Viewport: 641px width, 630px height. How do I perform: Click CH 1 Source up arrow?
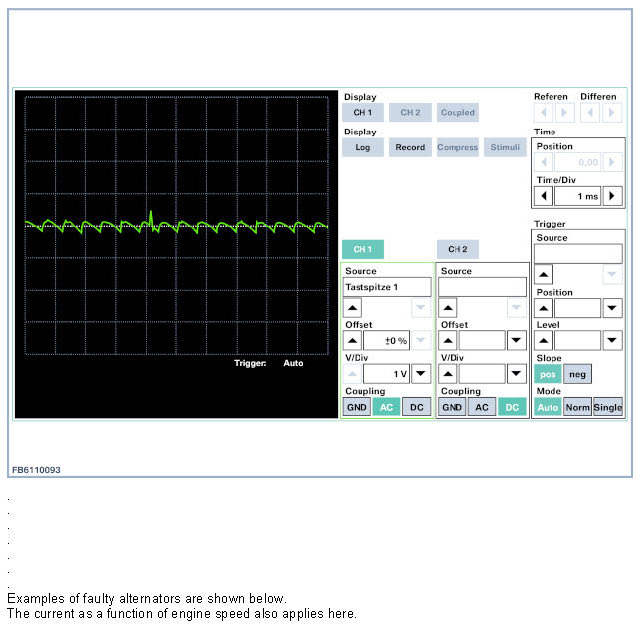[353, 308]
